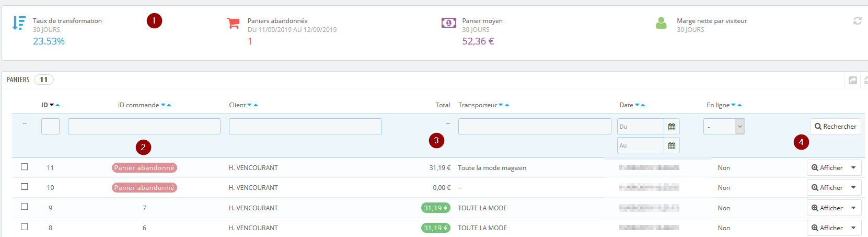Expand the Afficher dropdown arrow for cart 8
The width and height of the screenshot is (868, 237).
853,228
